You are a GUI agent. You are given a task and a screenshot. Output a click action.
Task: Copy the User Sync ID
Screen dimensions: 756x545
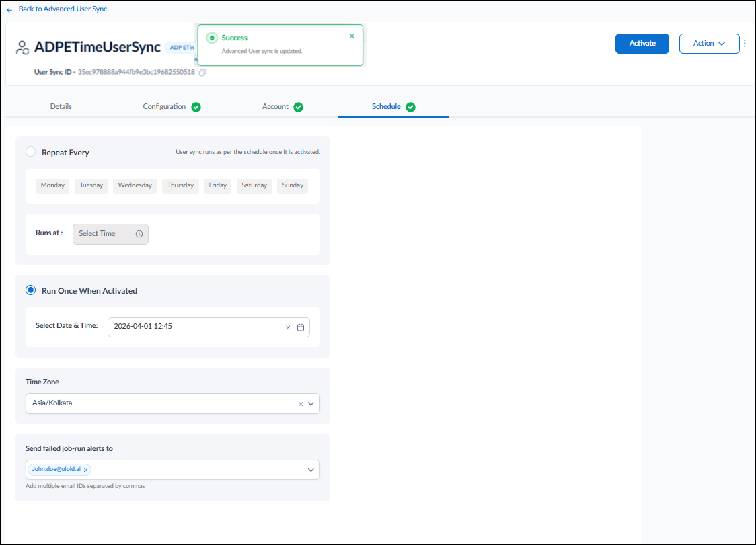(x=203, y=73)
